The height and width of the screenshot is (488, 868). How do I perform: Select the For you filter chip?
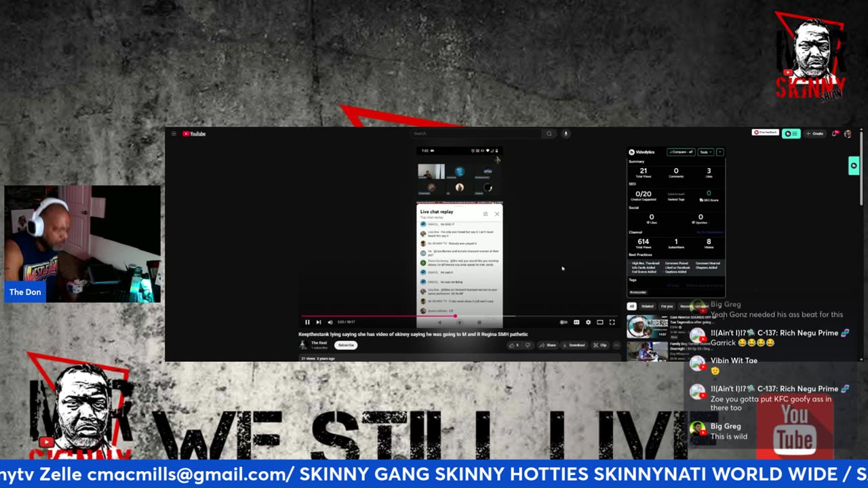coord(667,306)
